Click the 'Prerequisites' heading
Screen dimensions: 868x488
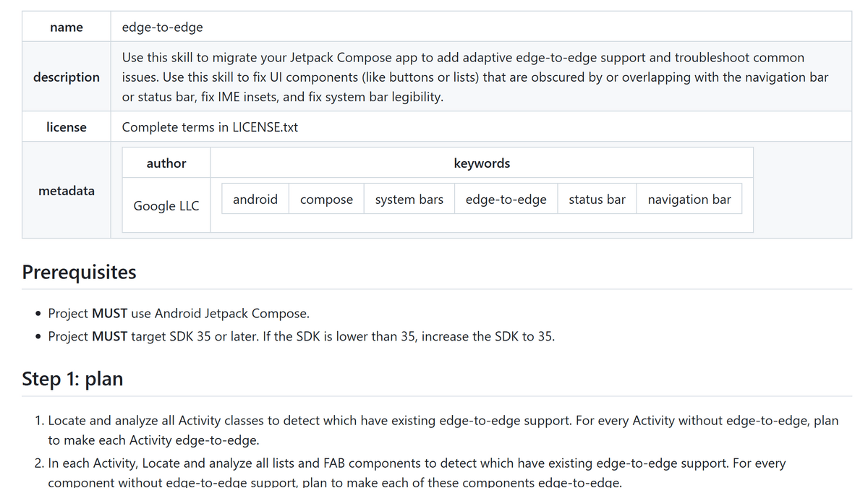pos(79,273)
